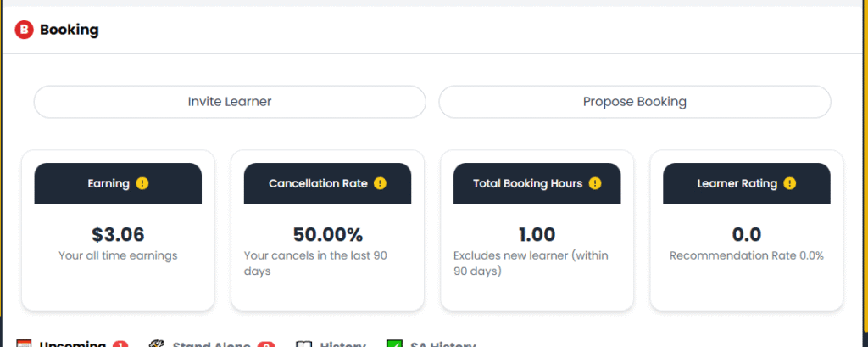Click the 1.00 total booking hours value
Image resolution: width=868 pixels, height=347 pixels.
pos(537,234)
